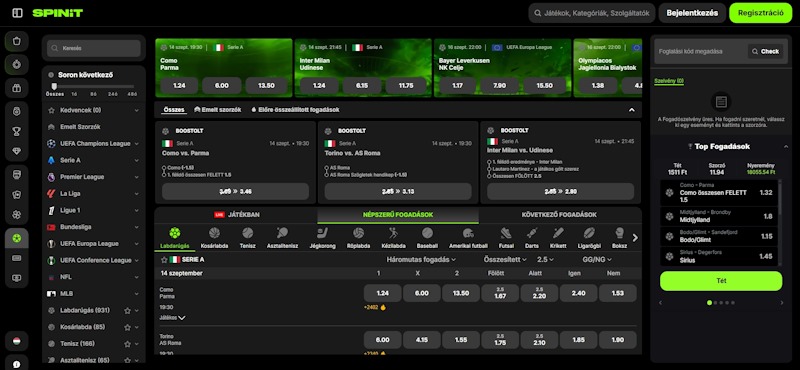The image size is (800, 370).
Task: Select Előre összeállított fogadások filter tab
Action: (x=295, y=110)
